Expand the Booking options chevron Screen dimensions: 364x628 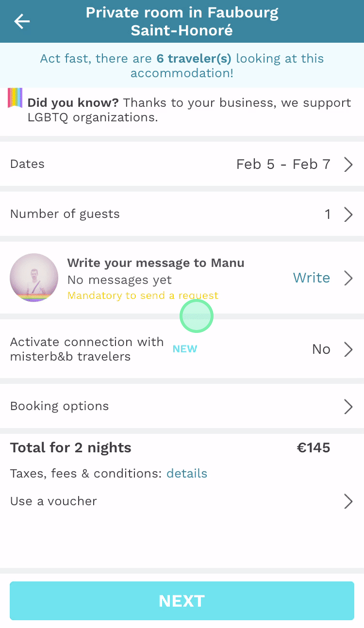[348, 406]
